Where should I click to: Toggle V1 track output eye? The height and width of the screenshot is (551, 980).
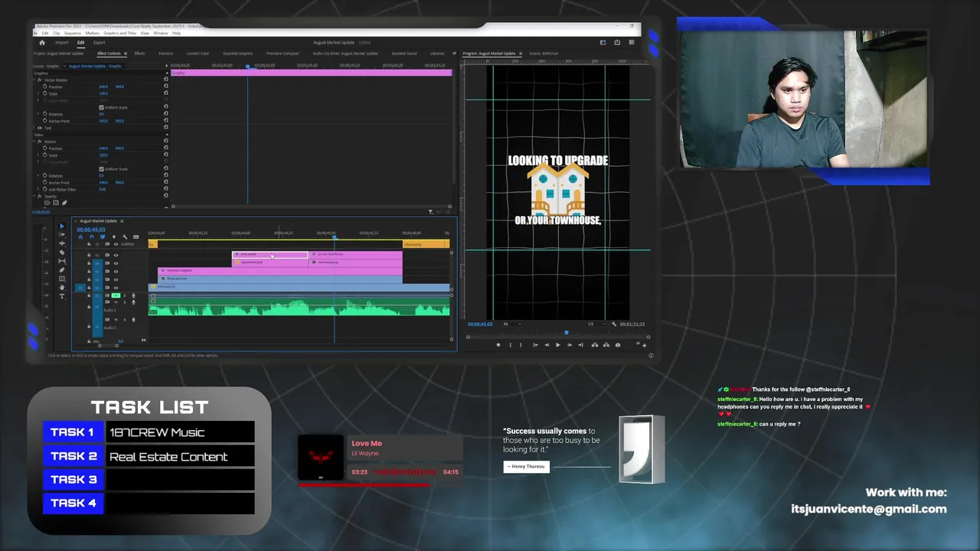coord(116,288)
